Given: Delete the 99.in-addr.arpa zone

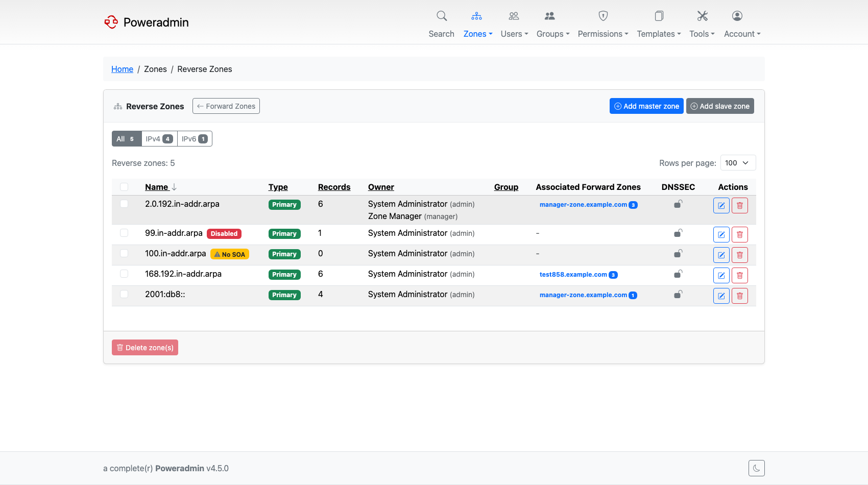Looking at the screenshot, I should click(740, 235).
